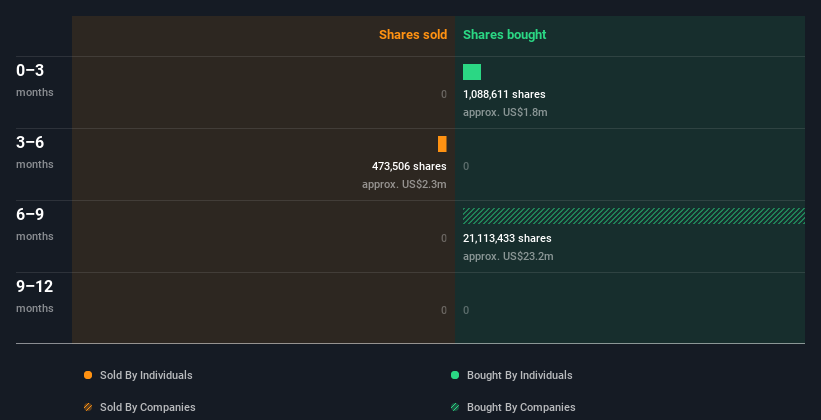
Task: Click the Shares bought column header
Action: (x=504, y=35)
